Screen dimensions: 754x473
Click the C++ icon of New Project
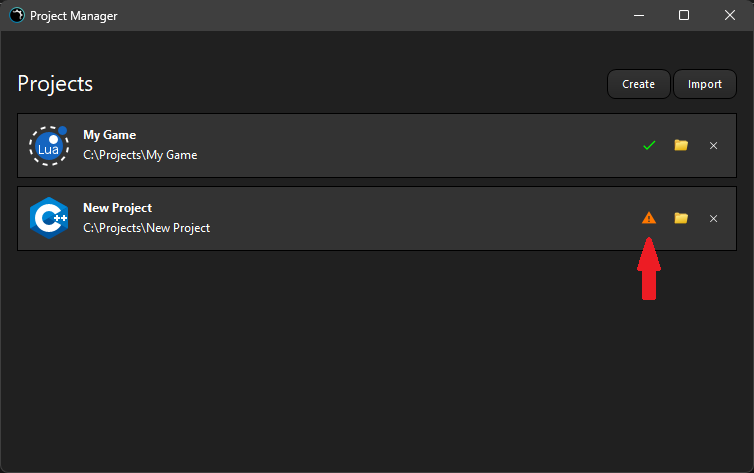(x=48, y=217)
